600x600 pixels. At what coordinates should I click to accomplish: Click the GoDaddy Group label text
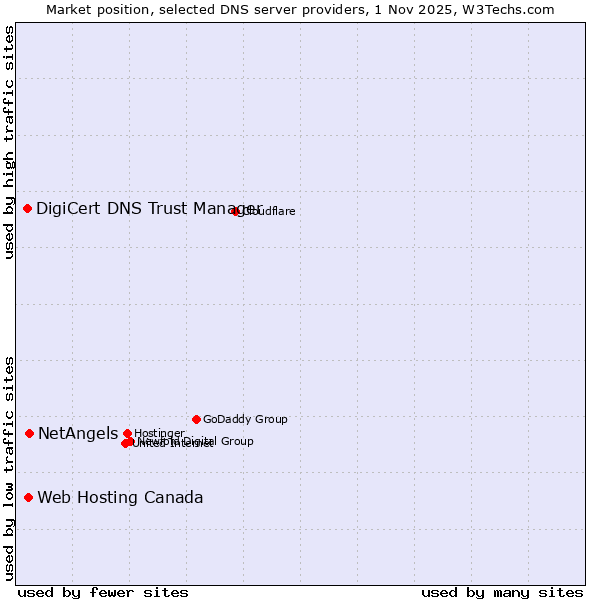[x=245, y=419]
